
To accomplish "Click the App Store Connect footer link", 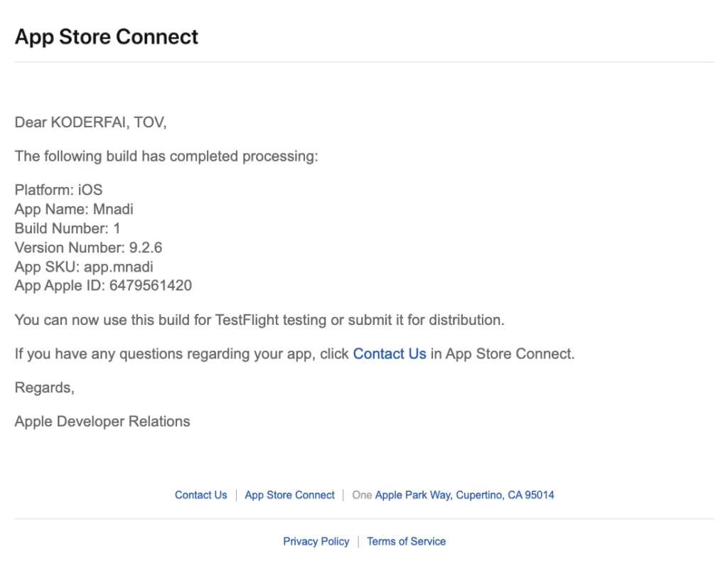I will click(x=289, y=495).
